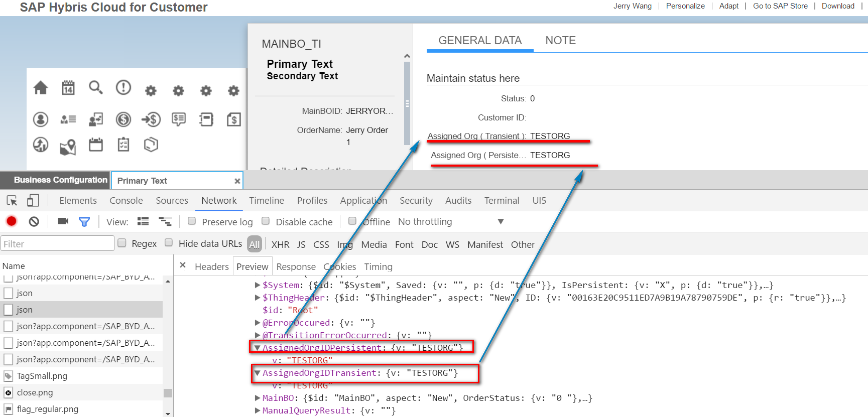This screenshot has width=868, height=417.
Task: Open the No throttling dropdown
Action: pos(451,222)
